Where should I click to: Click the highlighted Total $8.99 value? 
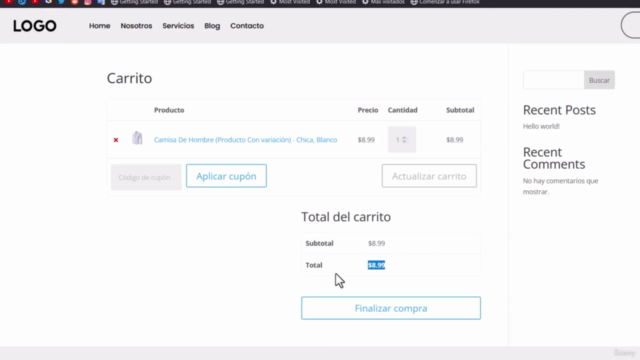point(376,265)
